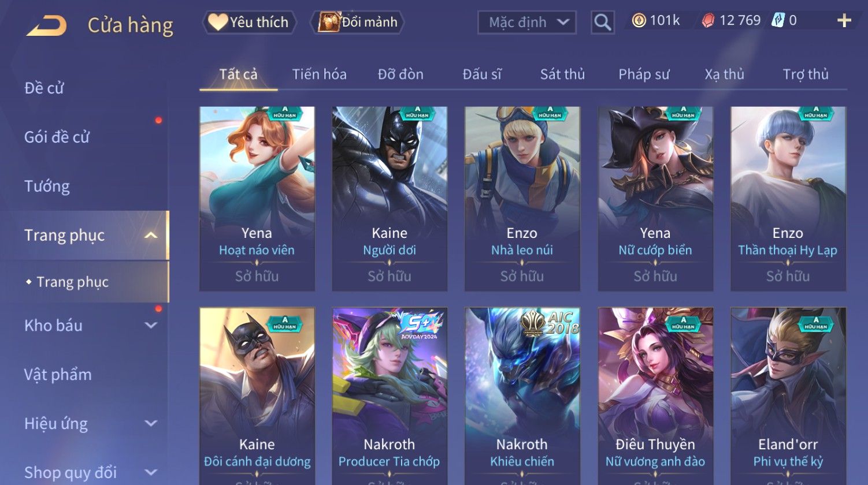Select the Tiến hóa tab

[x=319, y=74]
